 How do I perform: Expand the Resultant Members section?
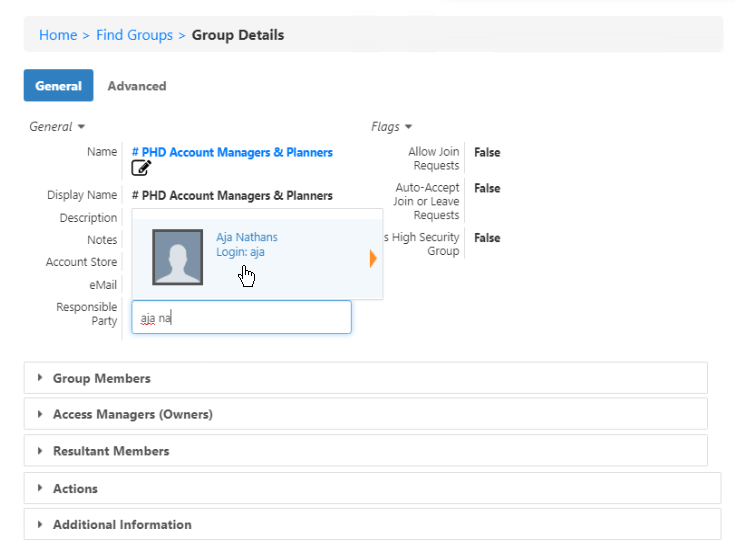coord(111,451)
